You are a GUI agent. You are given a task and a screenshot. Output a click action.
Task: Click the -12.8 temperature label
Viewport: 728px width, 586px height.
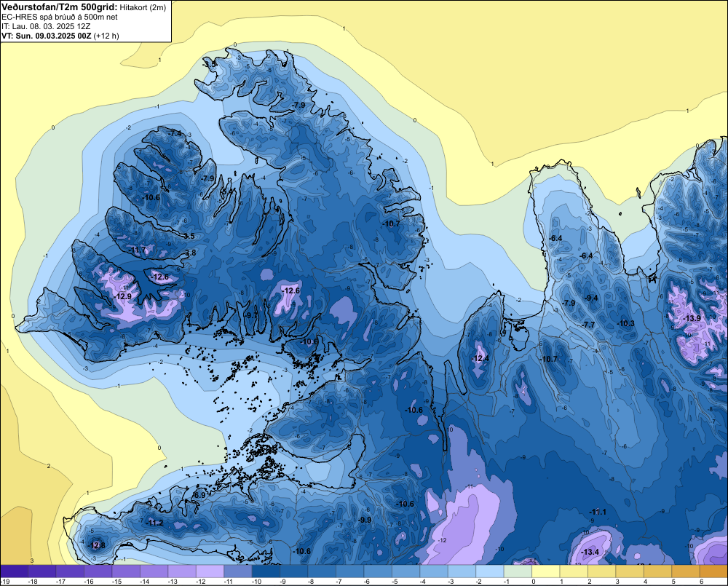[97, 545]
